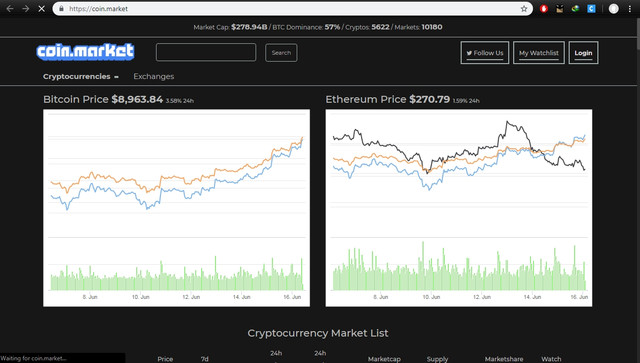Image resolution: width=640 pixels, height=363 pixels.
Task: Click the browser forward arrow
Action: [25, 9]
